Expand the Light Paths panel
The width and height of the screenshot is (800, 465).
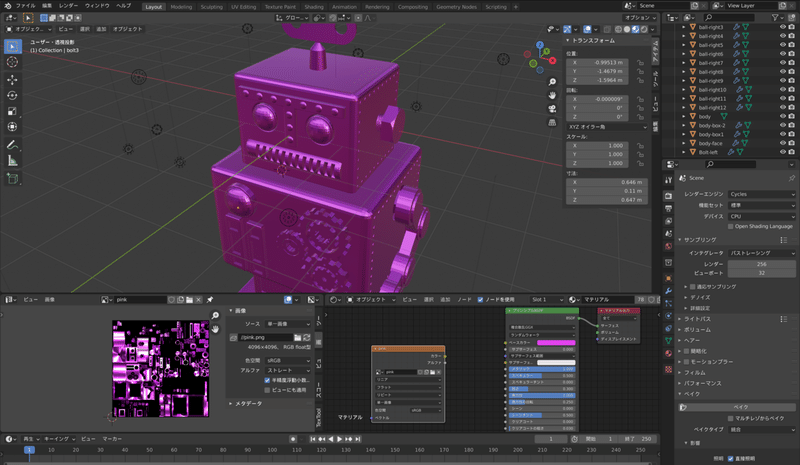[697, 319]
